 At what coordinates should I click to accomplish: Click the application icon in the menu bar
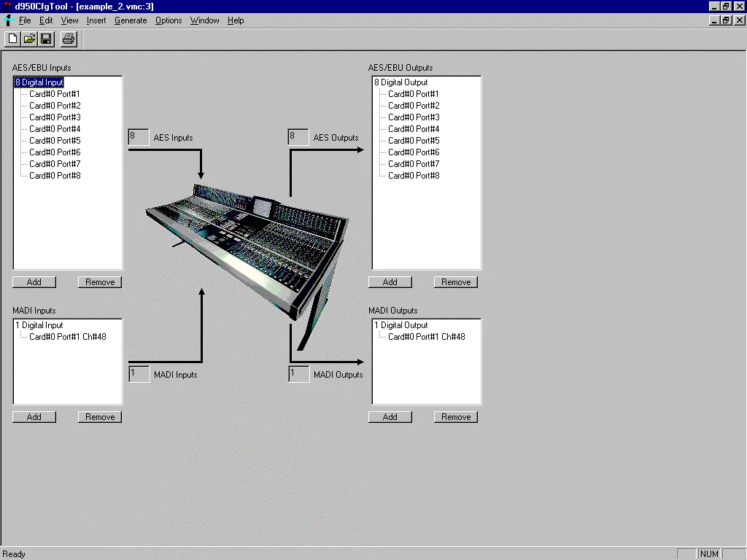8,20
